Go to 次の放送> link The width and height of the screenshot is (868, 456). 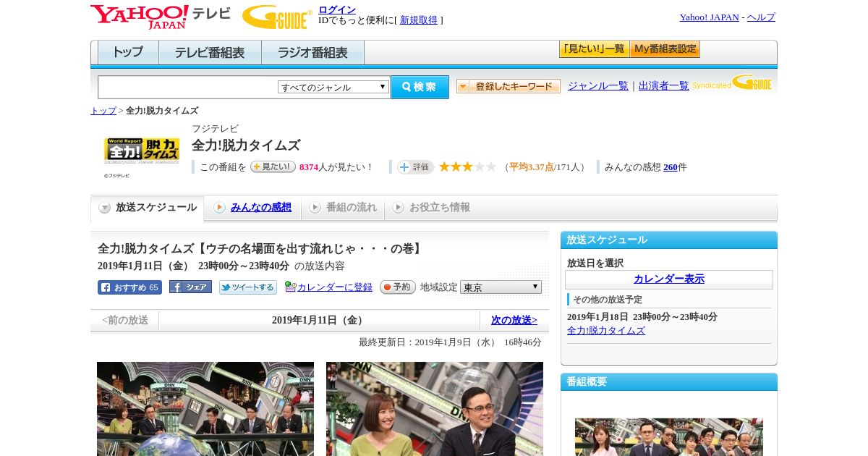click(514, 320)
